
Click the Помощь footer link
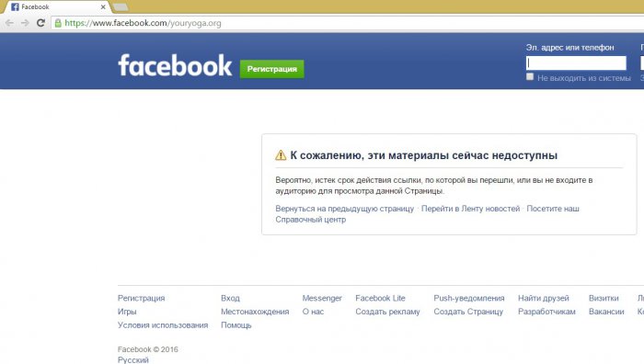coord(236,325)
